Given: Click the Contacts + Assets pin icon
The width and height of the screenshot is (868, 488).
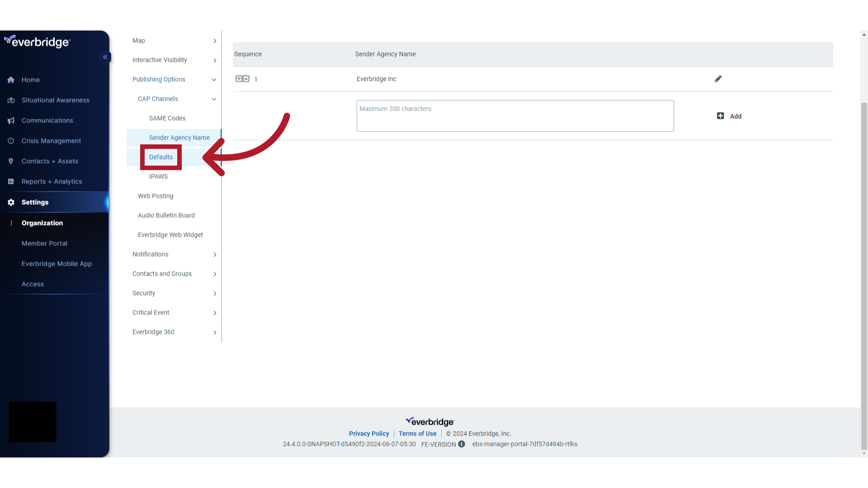Looking at the screenshot, I should 11,161.
